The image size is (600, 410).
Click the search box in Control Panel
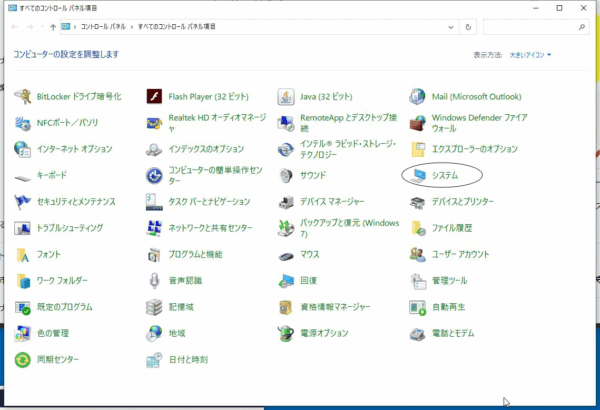click(530, 26)
